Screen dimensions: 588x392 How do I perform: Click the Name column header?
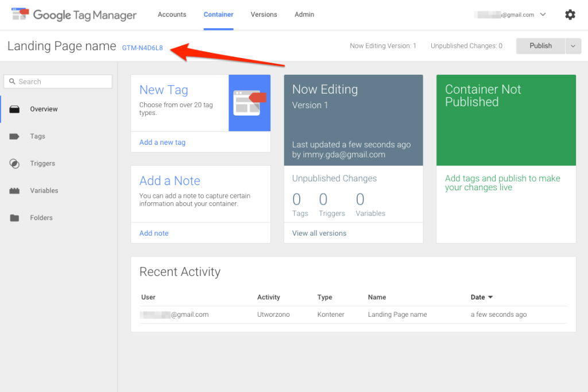377,297
